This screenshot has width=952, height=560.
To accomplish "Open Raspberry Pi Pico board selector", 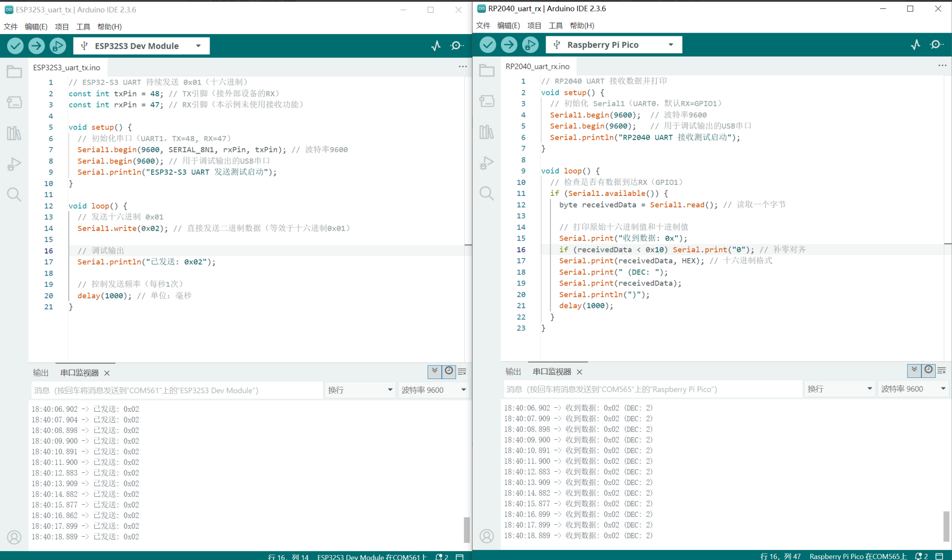I will [613, 45].
